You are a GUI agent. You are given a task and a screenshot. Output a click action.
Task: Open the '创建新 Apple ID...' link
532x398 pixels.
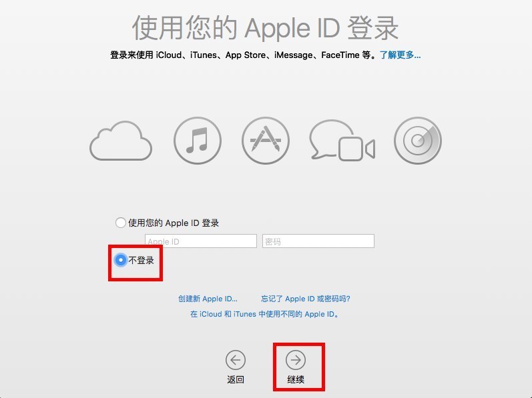click(208, 299)
